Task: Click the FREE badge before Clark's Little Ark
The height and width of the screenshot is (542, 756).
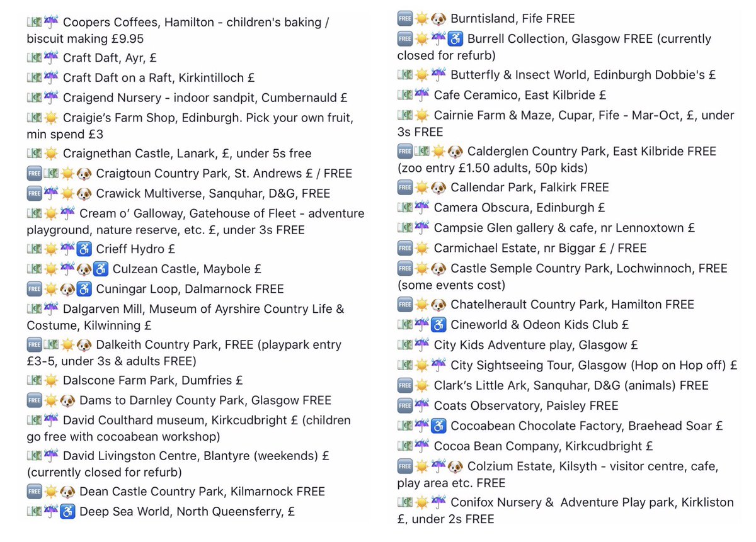Action: click(404, 386)
